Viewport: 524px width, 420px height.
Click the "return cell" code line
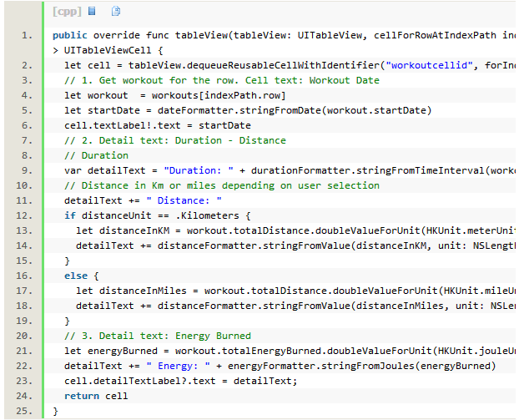(x=96, y=396)
